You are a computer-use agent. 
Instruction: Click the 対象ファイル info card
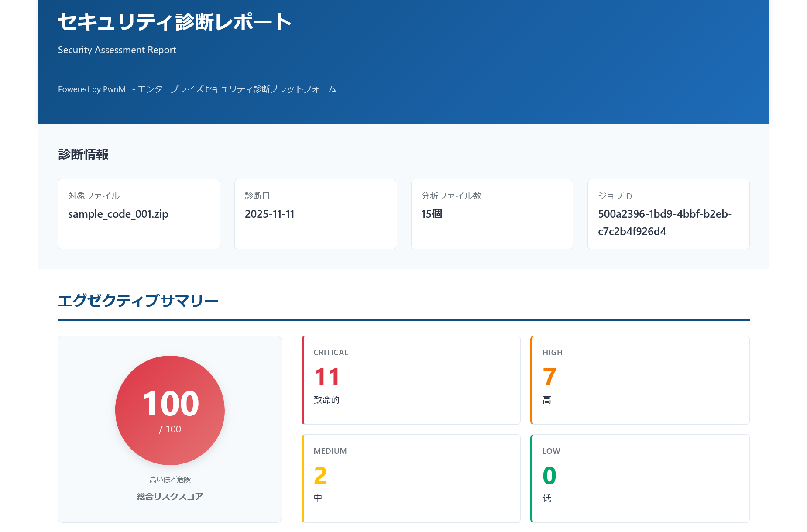138,214
